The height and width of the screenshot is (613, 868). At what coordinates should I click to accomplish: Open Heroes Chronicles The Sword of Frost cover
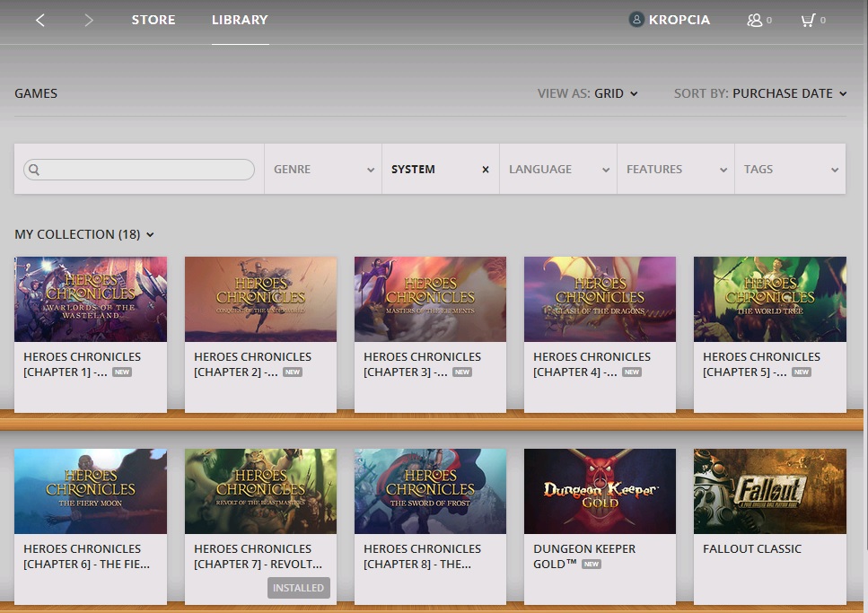point(430,491)
